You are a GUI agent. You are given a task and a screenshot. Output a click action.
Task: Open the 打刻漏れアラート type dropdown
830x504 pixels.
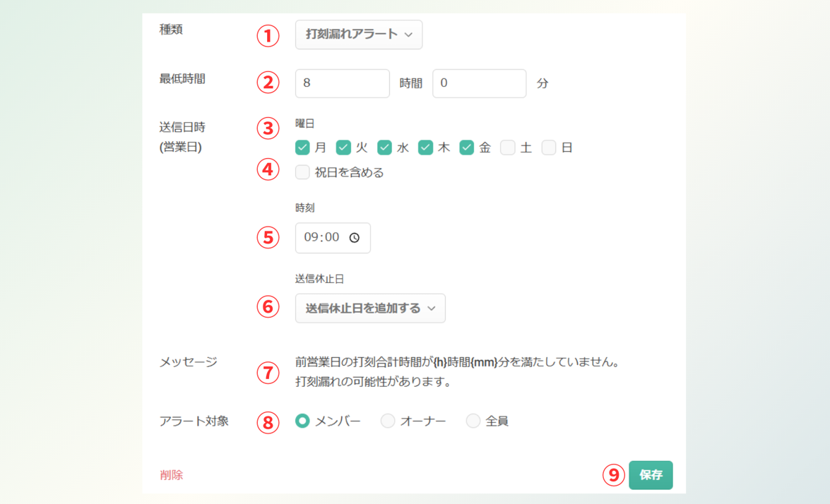[358, 35]
